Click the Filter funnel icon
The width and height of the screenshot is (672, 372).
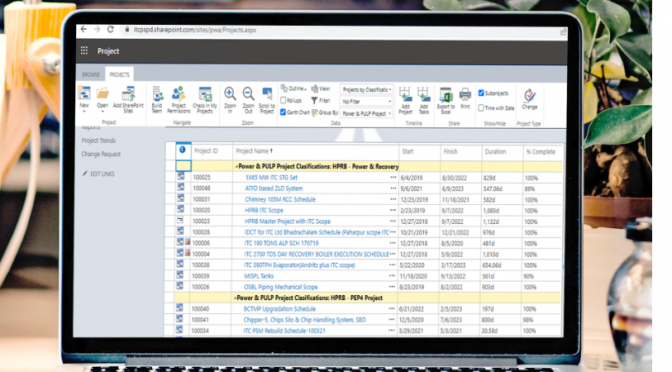click(314, 101)
